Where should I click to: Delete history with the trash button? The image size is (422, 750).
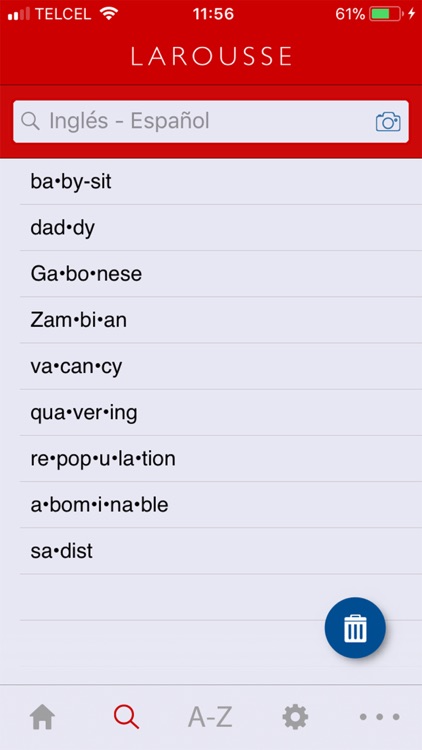[x=355, y=628]
